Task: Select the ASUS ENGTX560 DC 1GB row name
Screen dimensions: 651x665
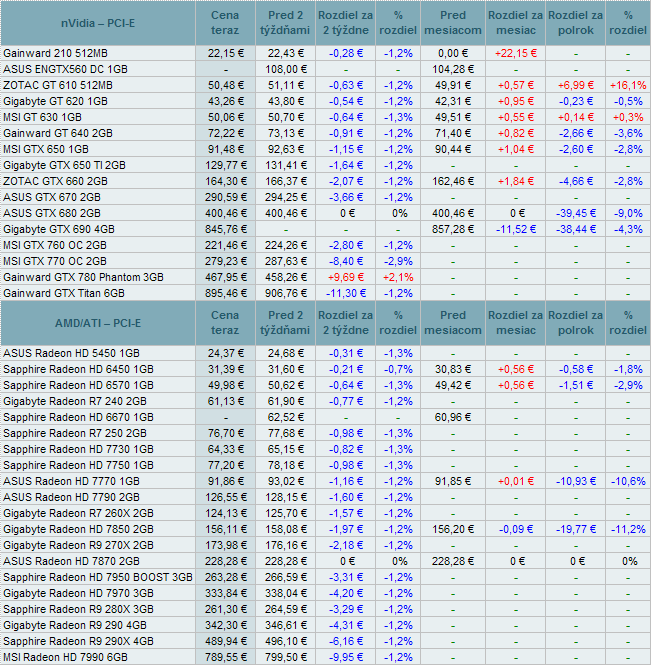Action: (x=65, y=69)
